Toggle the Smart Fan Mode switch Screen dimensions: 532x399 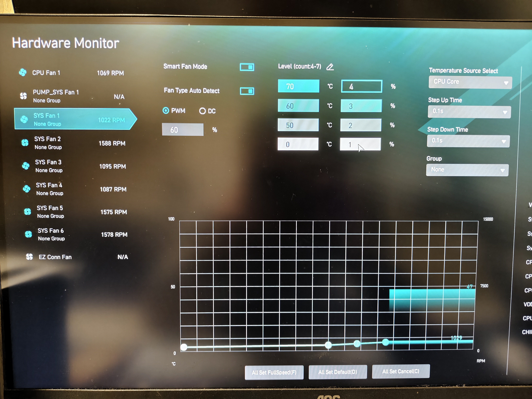[x=247, y=67]
